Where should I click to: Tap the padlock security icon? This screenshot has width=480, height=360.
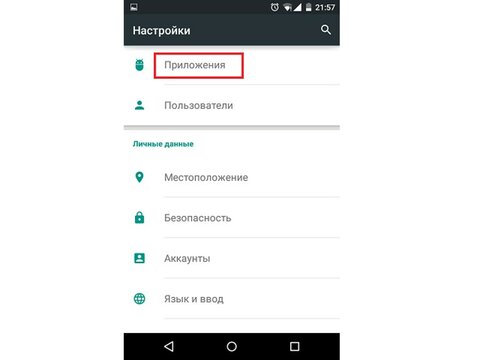click(x=139, y=217)
